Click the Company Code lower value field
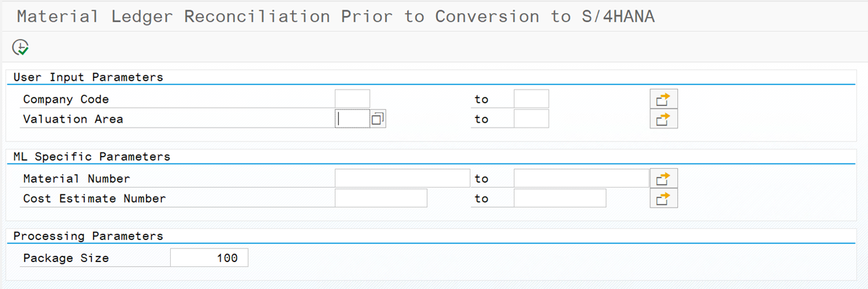This screenshot has height=289, width=868. pyautogui.click(x=352, y=99)
